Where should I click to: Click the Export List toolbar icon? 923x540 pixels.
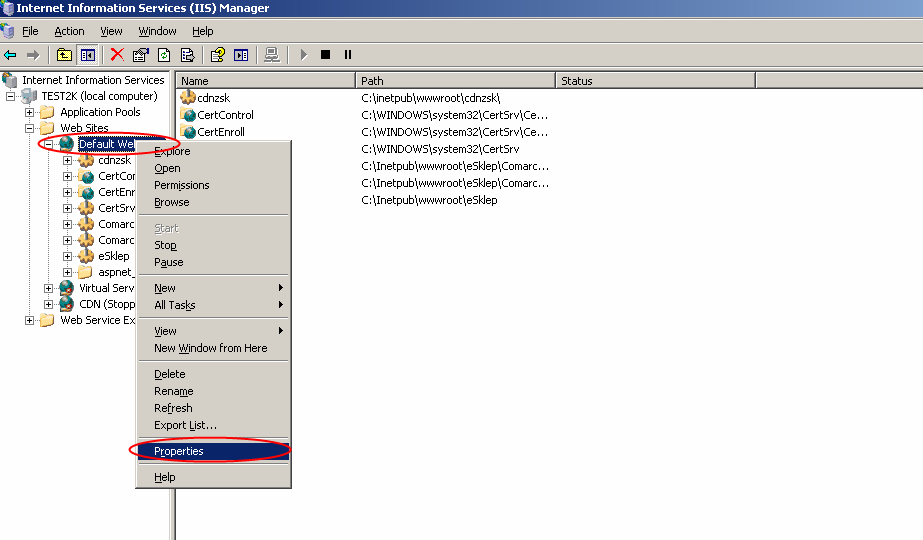(x=188, y=55)
